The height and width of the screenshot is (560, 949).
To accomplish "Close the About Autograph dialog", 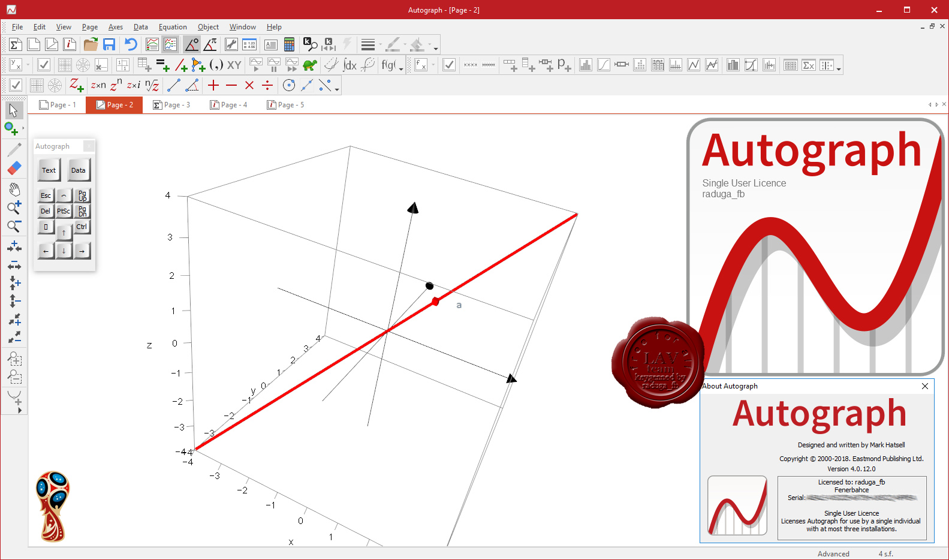I will pyautogui.click(x=925, y=386).
